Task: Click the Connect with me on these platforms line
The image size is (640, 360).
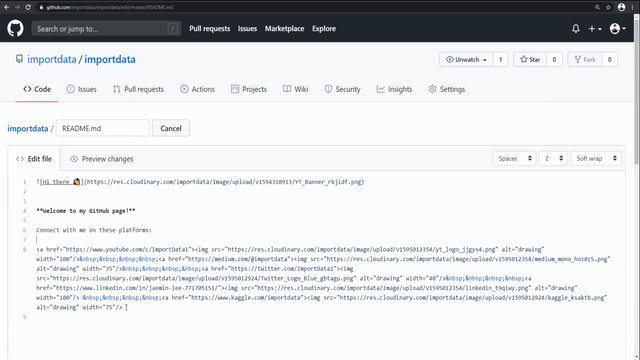Action: click(x=94, y=230)
